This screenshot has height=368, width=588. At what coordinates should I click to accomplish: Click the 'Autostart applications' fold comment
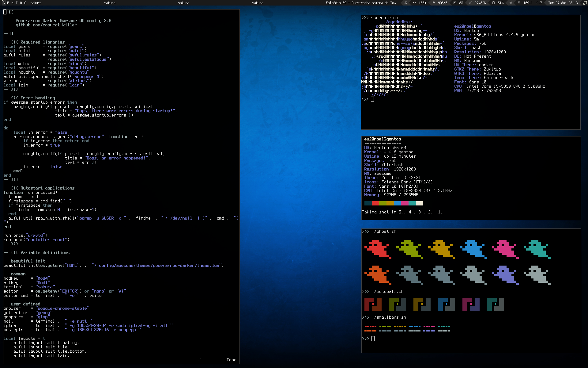point(47,188)
